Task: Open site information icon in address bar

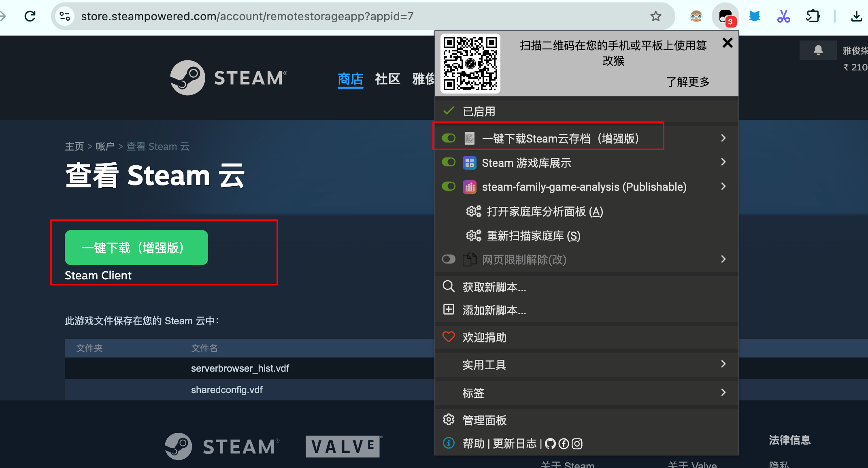Action: coord(64,16)
